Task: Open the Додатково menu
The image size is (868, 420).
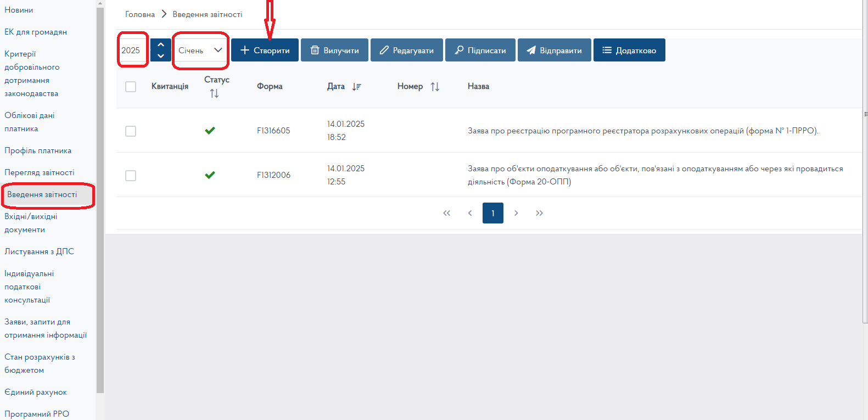Action: pos(629,51)
